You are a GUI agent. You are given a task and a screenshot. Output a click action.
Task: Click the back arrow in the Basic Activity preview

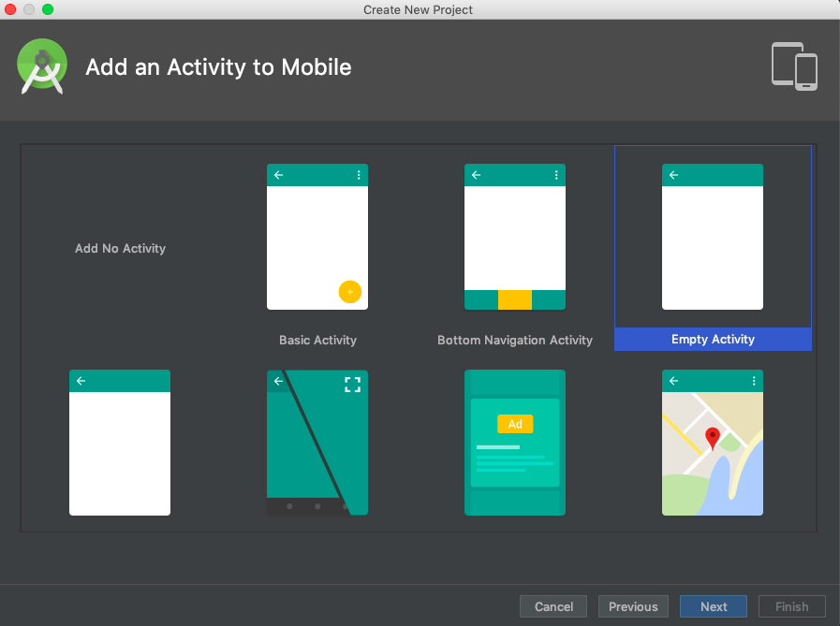point(278,175)
